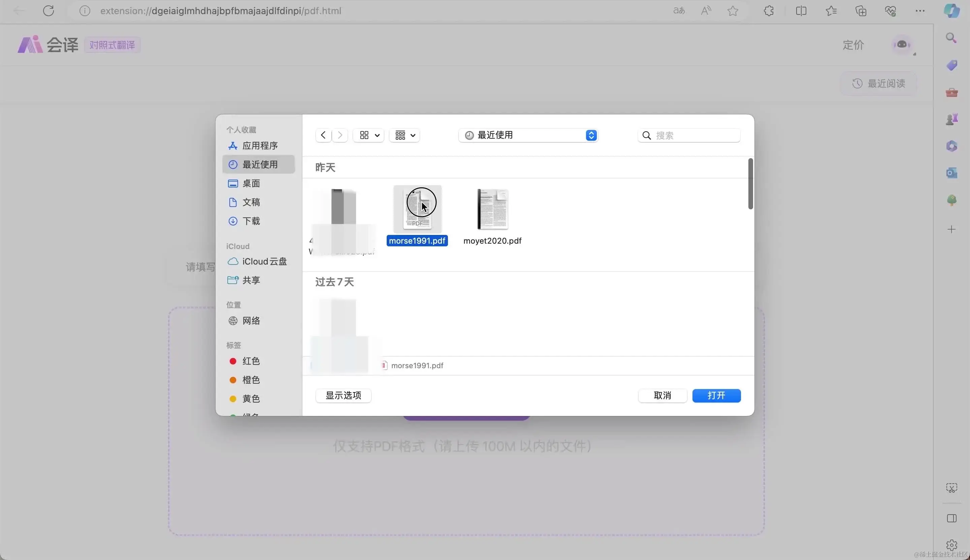The width and height of the screenshot is (970, 560).
Task: Open the sidebar games chess icon
Action: [x=951, y=119]
